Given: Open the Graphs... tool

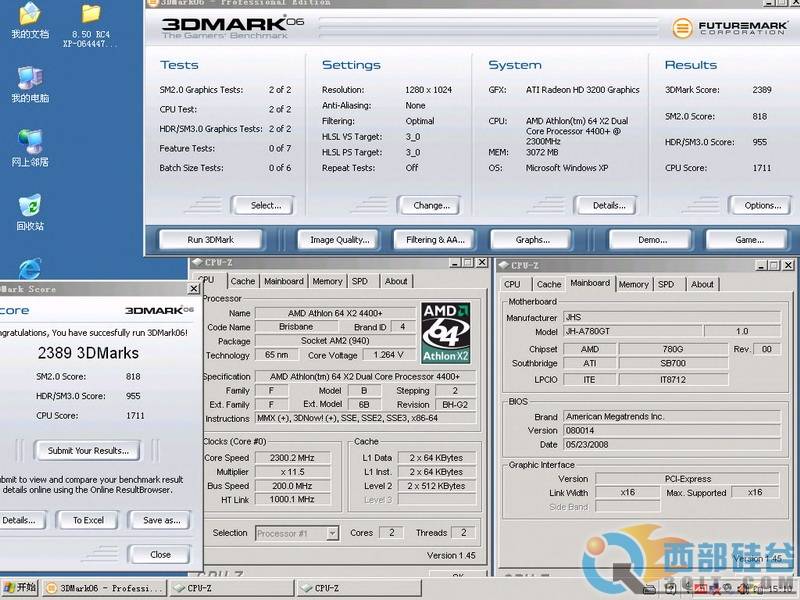Looking at the screenshot, I should (x=532, y=240).
